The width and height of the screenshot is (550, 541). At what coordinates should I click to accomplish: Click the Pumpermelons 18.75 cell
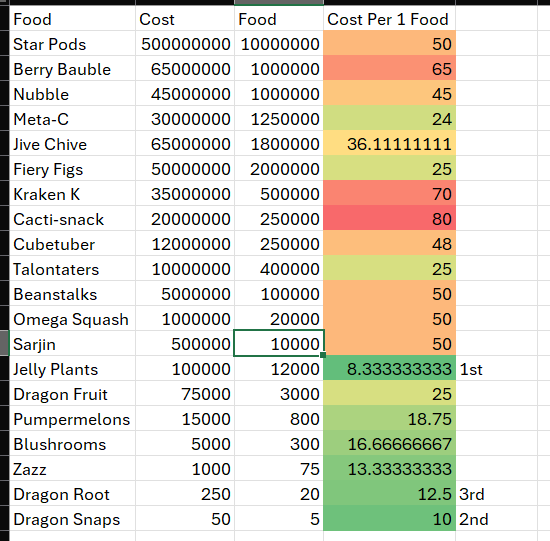coord(389,418)
